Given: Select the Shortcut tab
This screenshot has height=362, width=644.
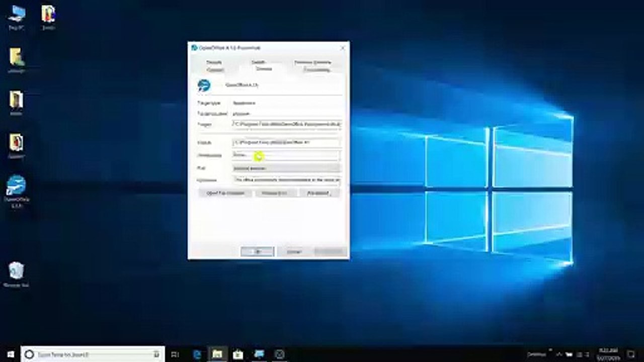Looking at the screenshot, I should tap(264, 69).
